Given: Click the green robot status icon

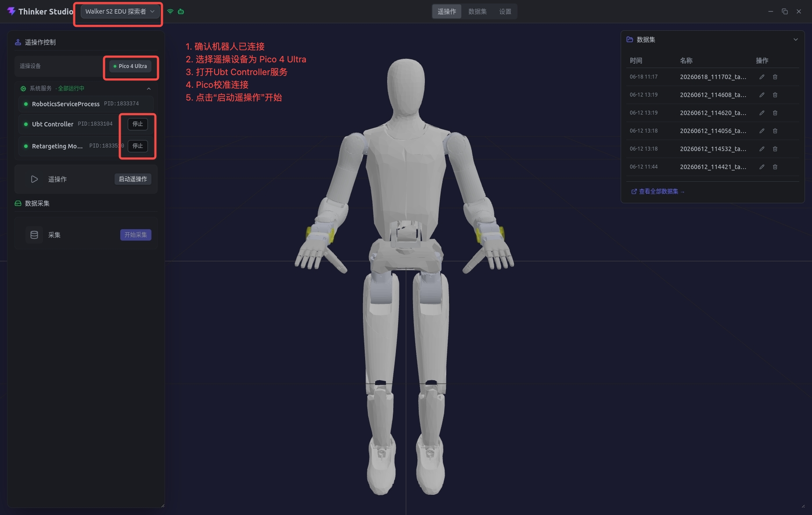Looking at the screenshot, I should coord(181,11).
